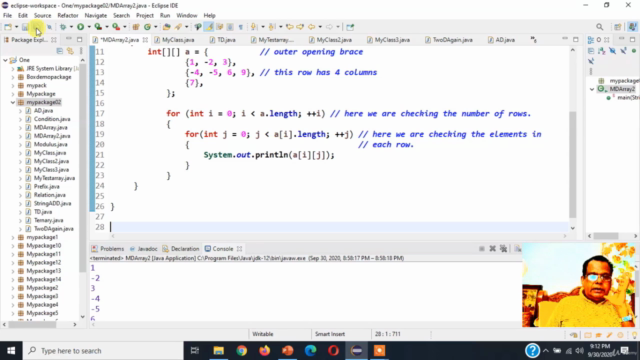
Task: Run the program with green Run button
Action: click(80, 27)
